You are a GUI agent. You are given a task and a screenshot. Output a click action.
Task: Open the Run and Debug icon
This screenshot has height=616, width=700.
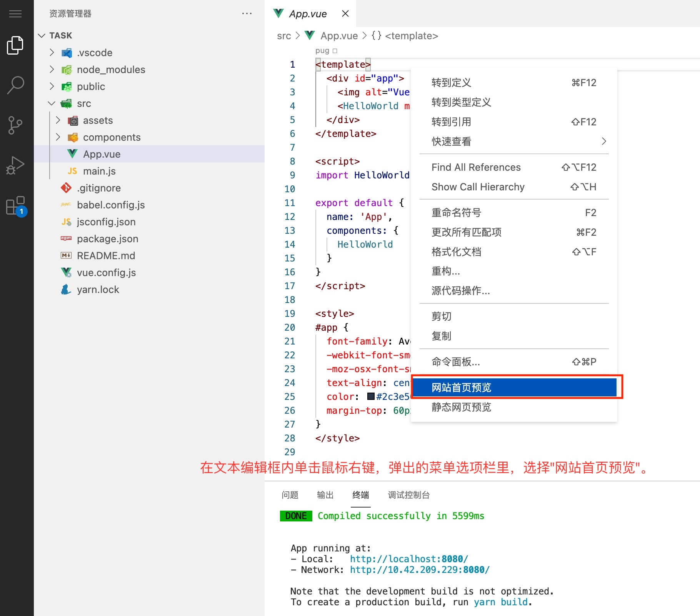tap(15, 165)
